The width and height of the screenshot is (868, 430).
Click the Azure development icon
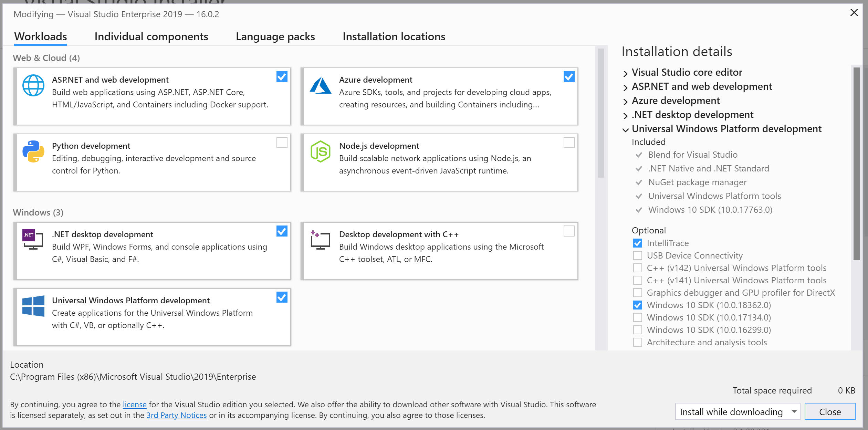tap(320, 85)
